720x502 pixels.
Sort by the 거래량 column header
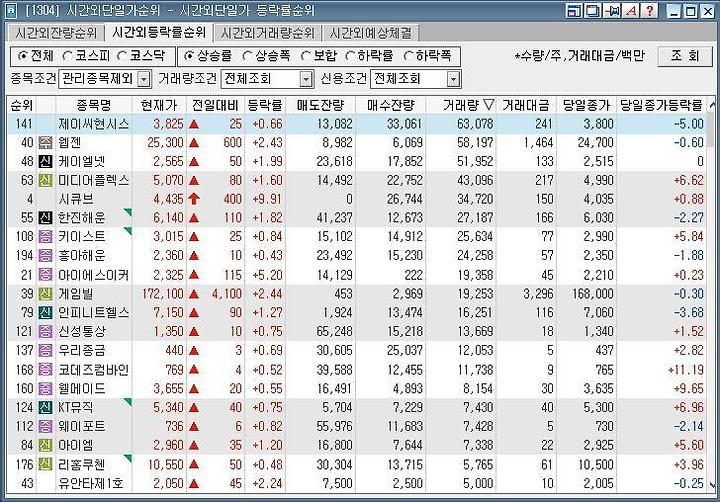pyautogui.click(x=461, y=105)
